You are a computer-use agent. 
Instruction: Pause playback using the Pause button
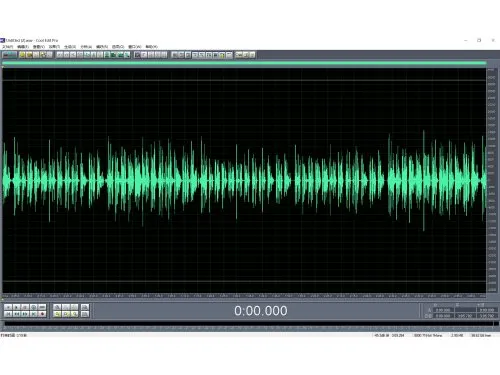click(x=25, y=307)
